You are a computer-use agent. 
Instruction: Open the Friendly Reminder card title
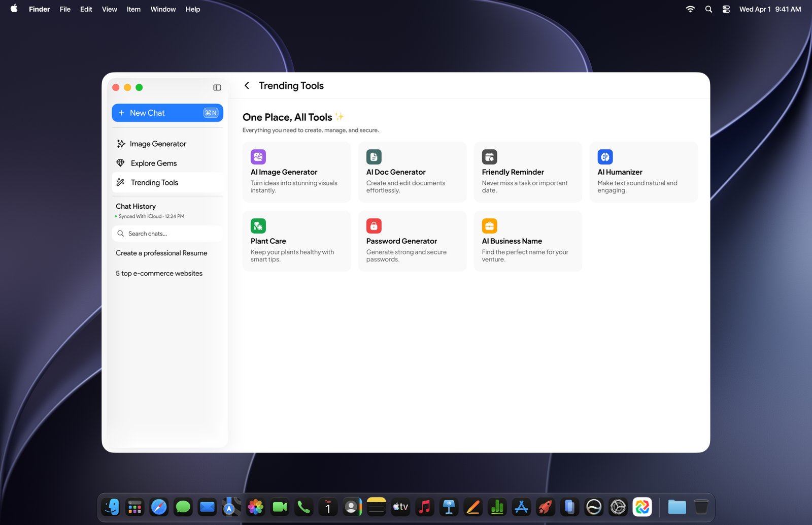coord(513,172)
